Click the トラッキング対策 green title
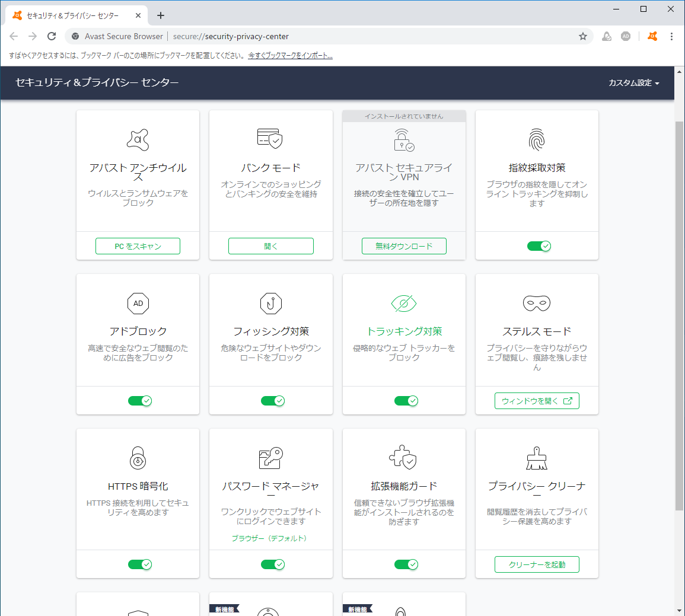The width and height of the screenshot is (685, 616). (404, 331)
